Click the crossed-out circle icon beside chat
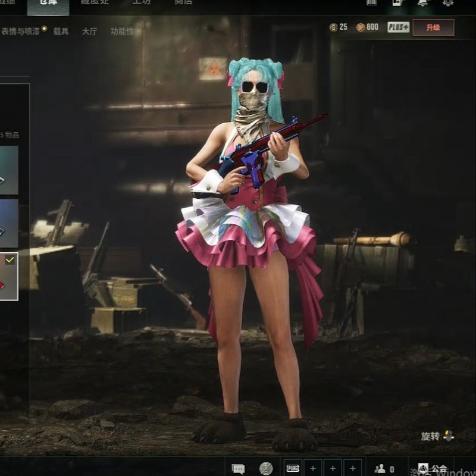 coord(266,468)
